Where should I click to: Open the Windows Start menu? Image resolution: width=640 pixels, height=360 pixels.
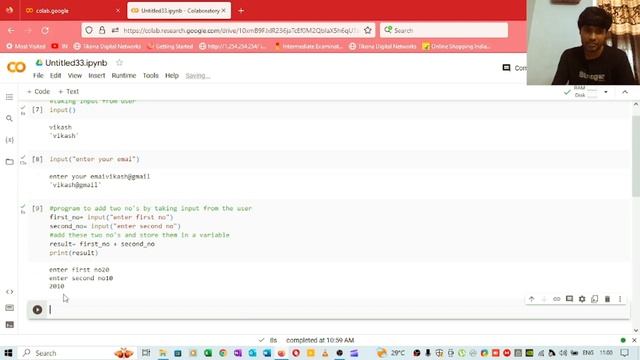8,353
